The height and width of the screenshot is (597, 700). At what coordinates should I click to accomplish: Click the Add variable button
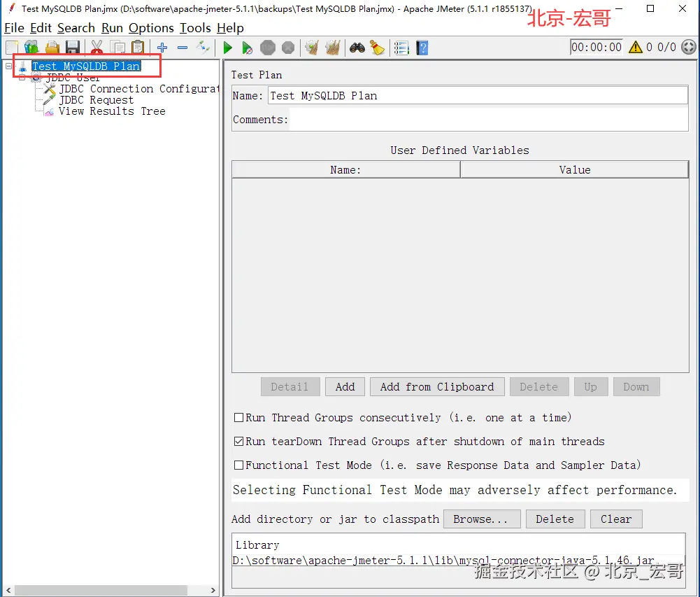[x=345, y=386]
